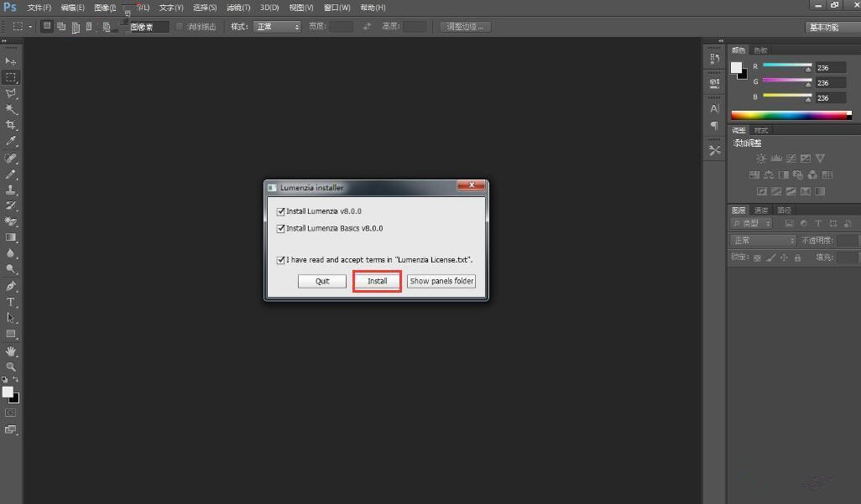Select the Brush tool
This screenshot has height=504, width=861.
point(10,174)
